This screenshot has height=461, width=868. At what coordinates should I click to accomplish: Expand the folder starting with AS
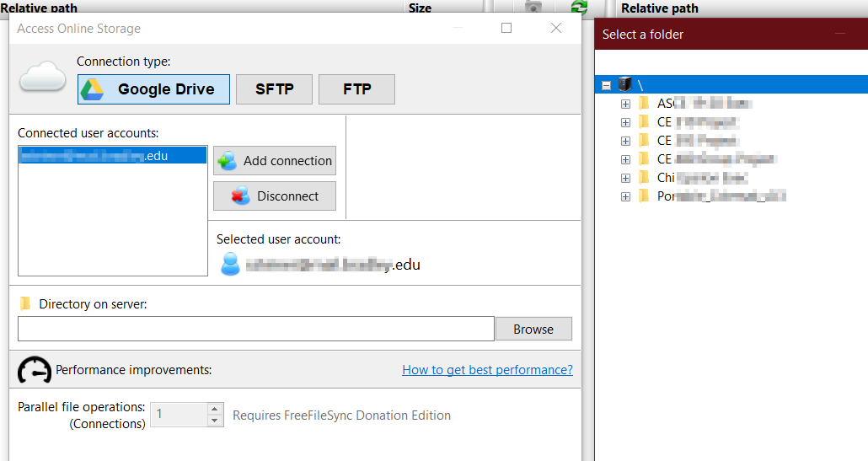tap(625, 104)
